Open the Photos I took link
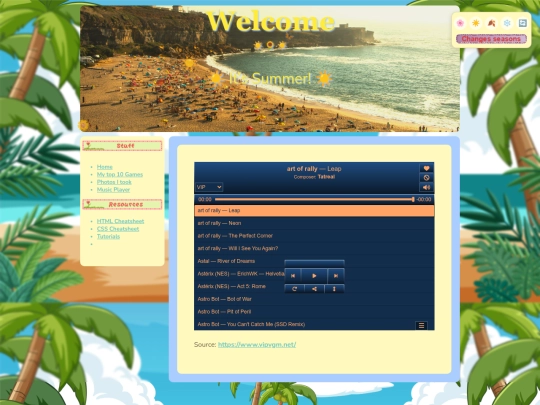Image resolution: width=540 pixels, height=405 pixels. 114,182
